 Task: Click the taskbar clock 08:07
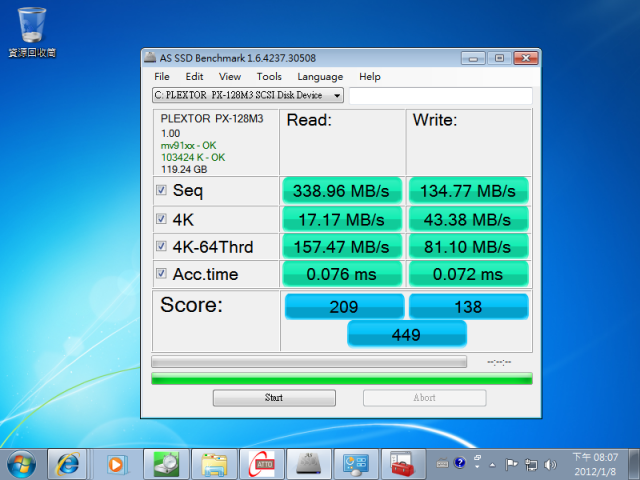point(595,464)
